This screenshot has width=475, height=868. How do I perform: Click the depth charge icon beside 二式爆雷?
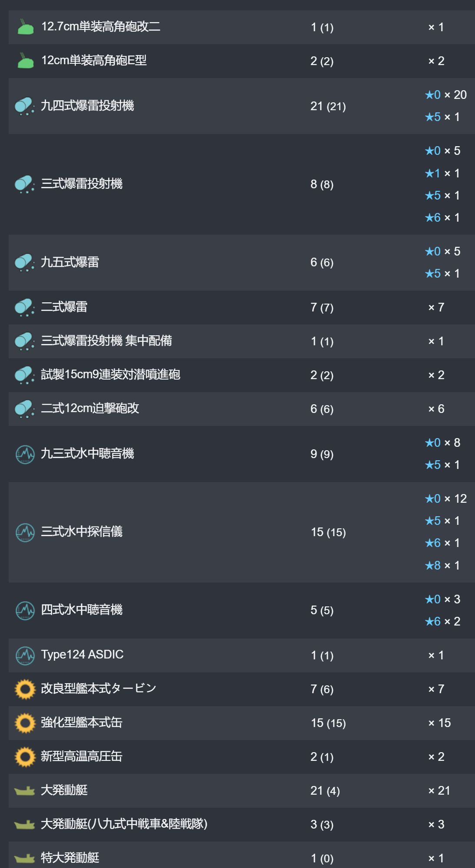tap(25, 307)
